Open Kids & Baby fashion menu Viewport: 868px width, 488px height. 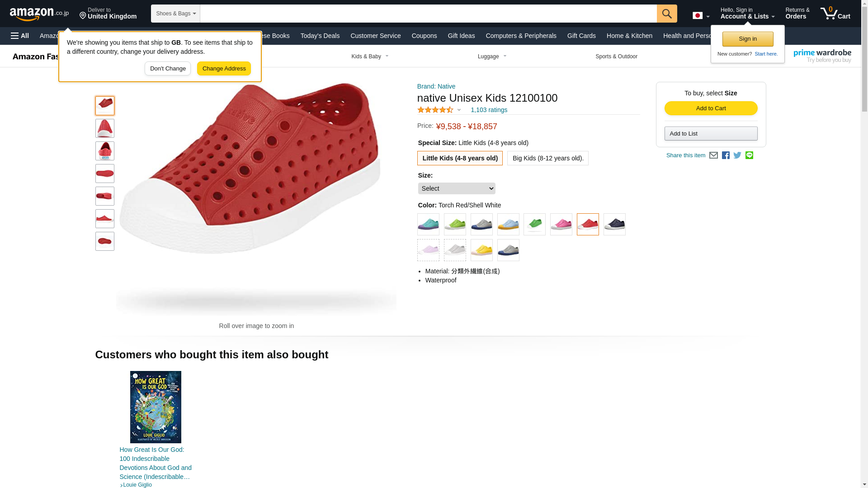click(370, 56)
